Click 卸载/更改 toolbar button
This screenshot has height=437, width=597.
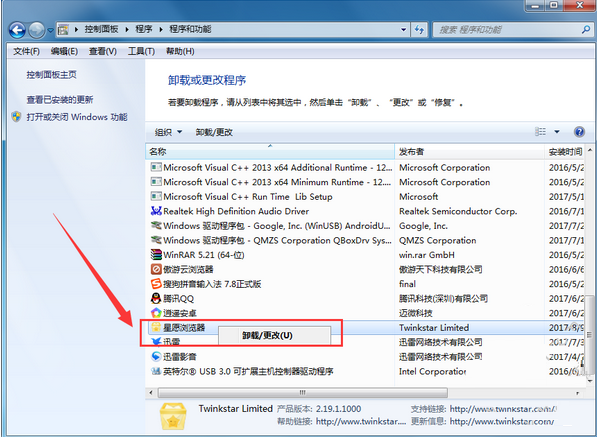214,132
